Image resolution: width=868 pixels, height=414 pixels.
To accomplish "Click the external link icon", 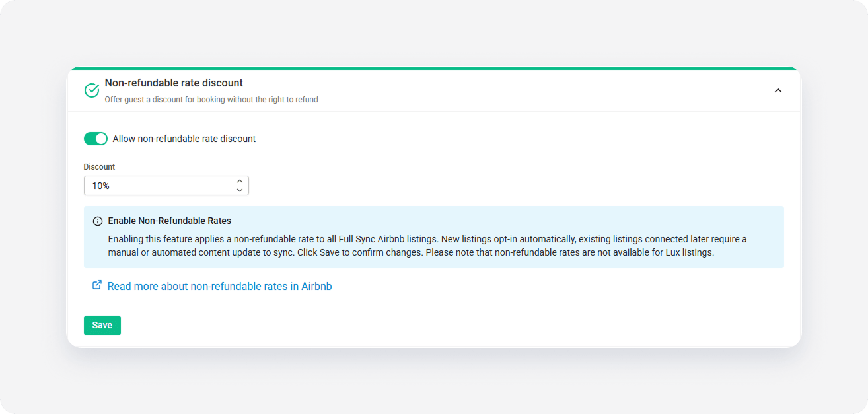I will click(97, 285).
